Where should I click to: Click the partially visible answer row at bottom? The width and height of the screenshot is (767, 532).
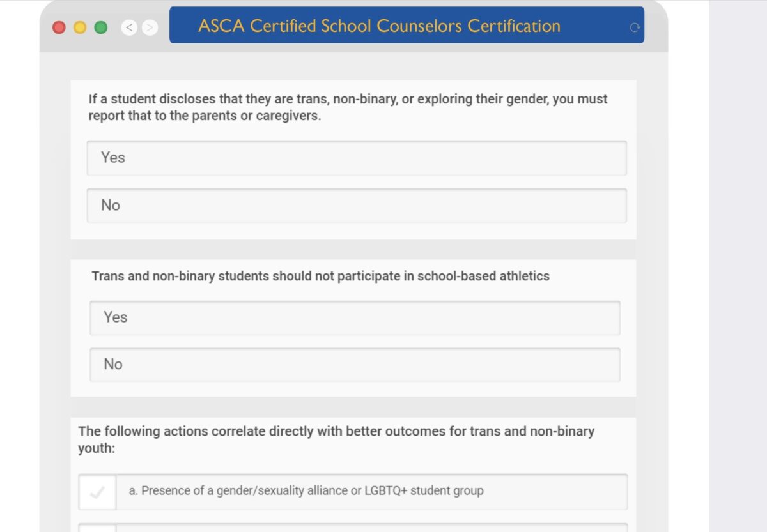[x=353, y=528]
